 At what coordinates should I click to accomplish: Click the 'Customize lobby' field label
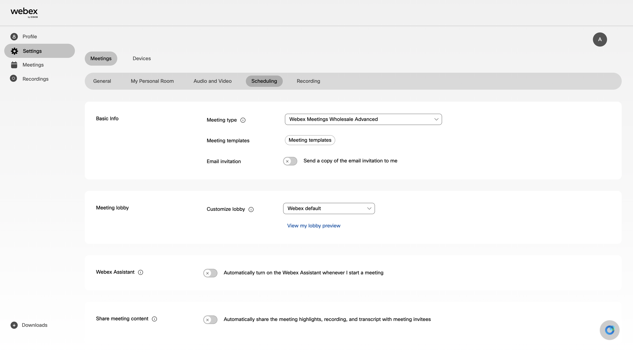coord(226,209)
